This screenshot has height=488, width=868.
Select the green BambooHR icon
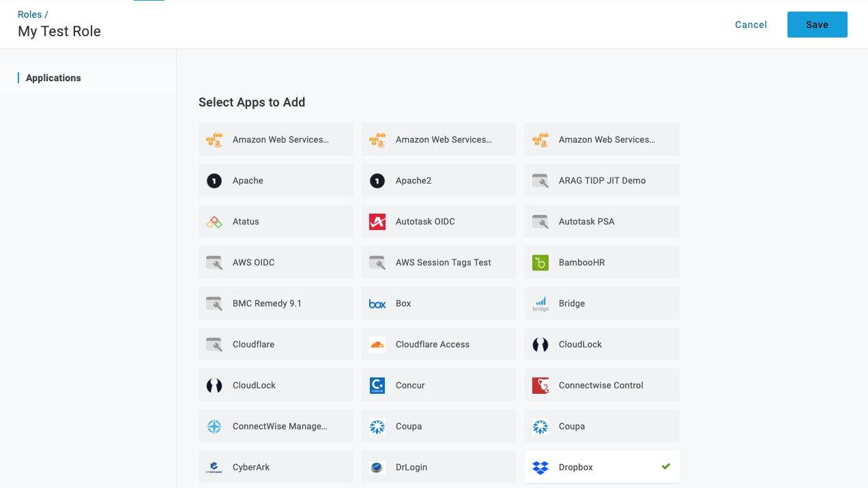(x=540, y=263)
